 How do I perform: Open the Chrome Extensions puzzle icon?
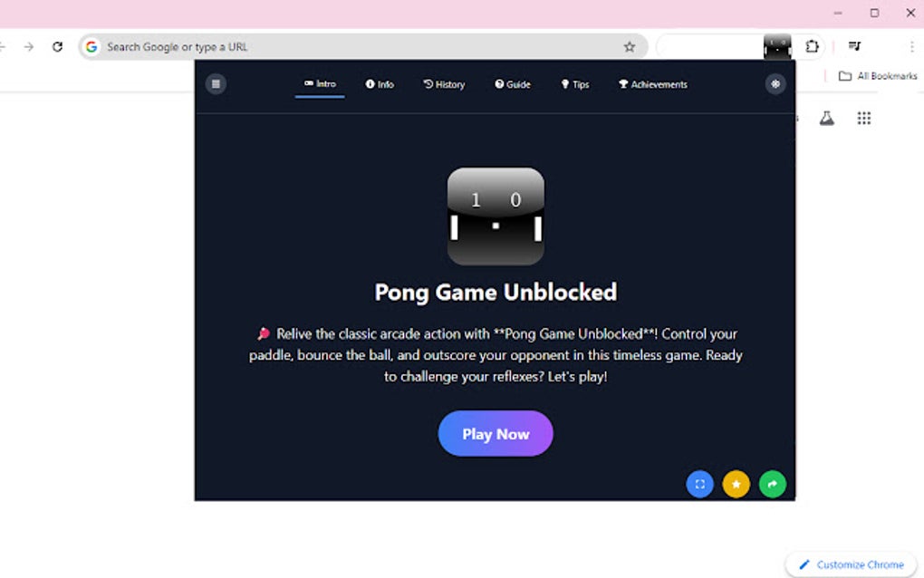pyautogui.click(x=812, y=46)
